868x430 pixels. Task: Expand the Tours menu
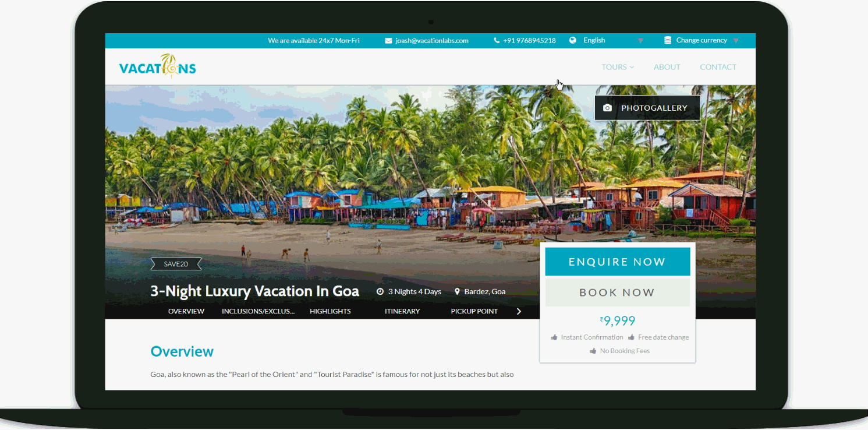618,67
